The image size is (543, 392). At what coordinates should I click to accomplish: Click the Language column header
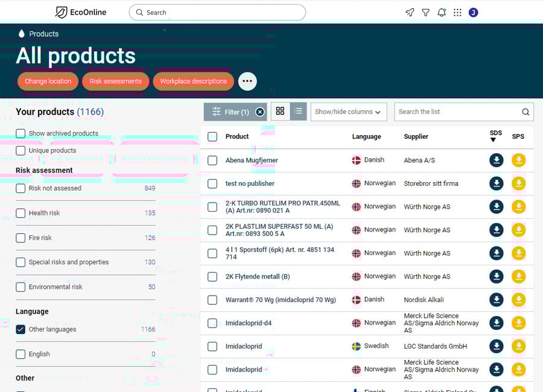(366, 136)
